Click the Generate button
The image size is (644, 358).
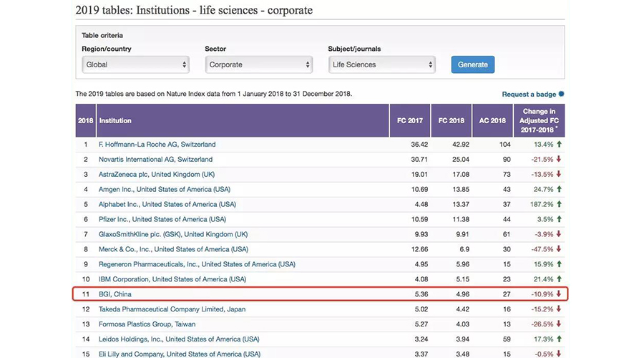coord(473,64)
